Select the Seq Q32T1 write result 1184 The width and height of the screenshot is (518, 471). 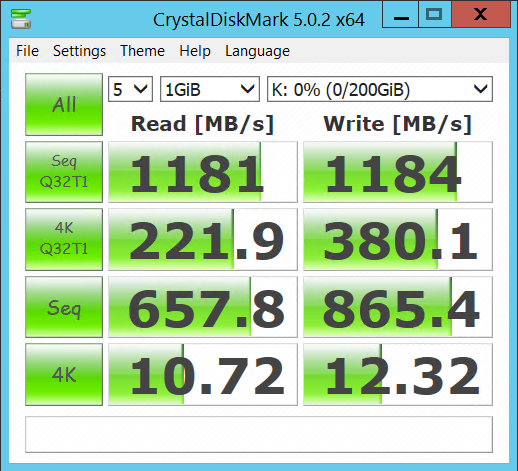coord(398,172)
